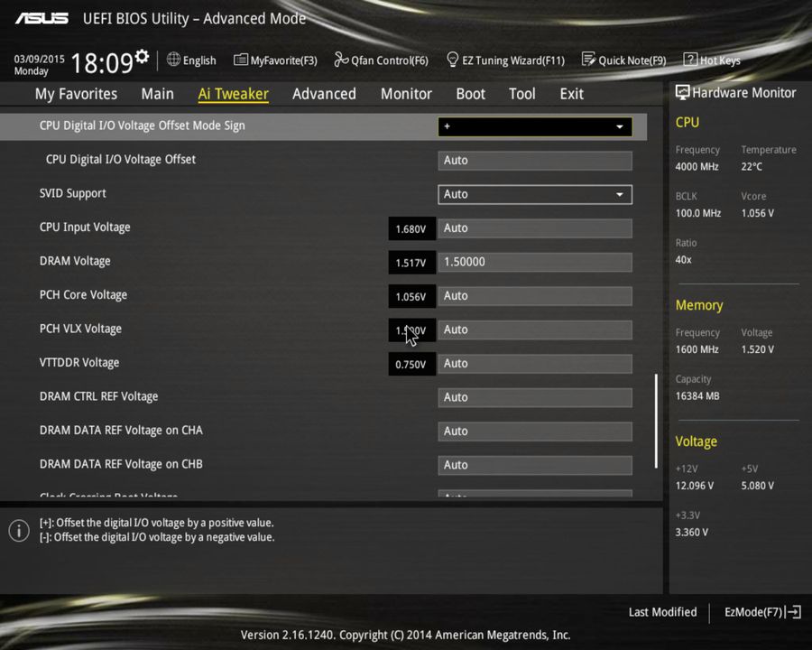Edit the DRAM Voltage value field

coord(534,262)
